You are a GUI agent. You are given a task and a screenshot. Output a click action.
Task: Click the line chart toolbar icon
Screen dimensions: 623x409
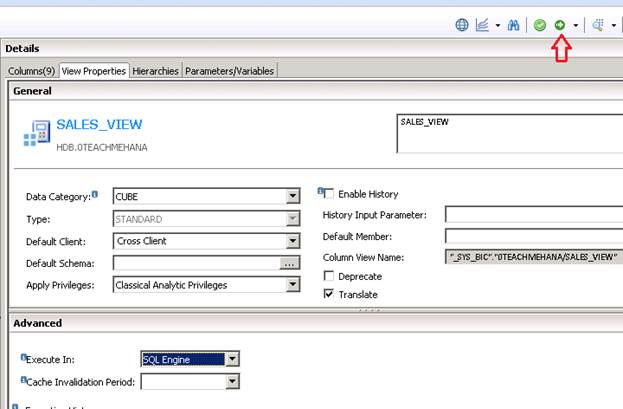[x=482, y=25]
